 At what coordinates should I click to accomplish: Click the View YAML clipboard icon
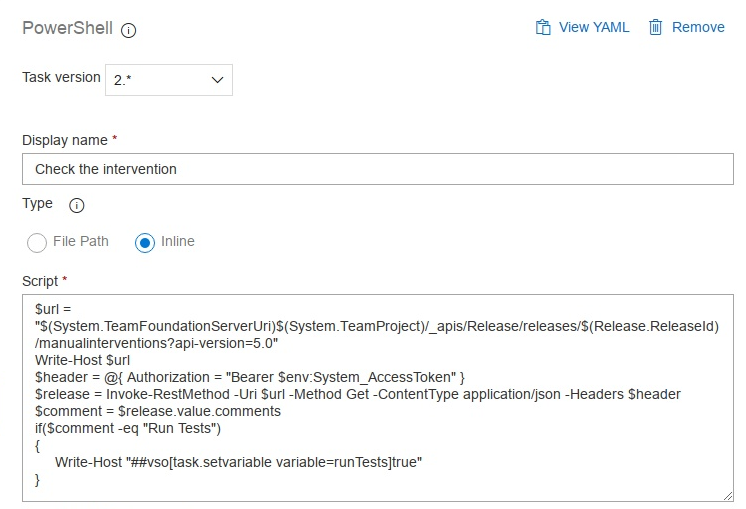point(544,27)
